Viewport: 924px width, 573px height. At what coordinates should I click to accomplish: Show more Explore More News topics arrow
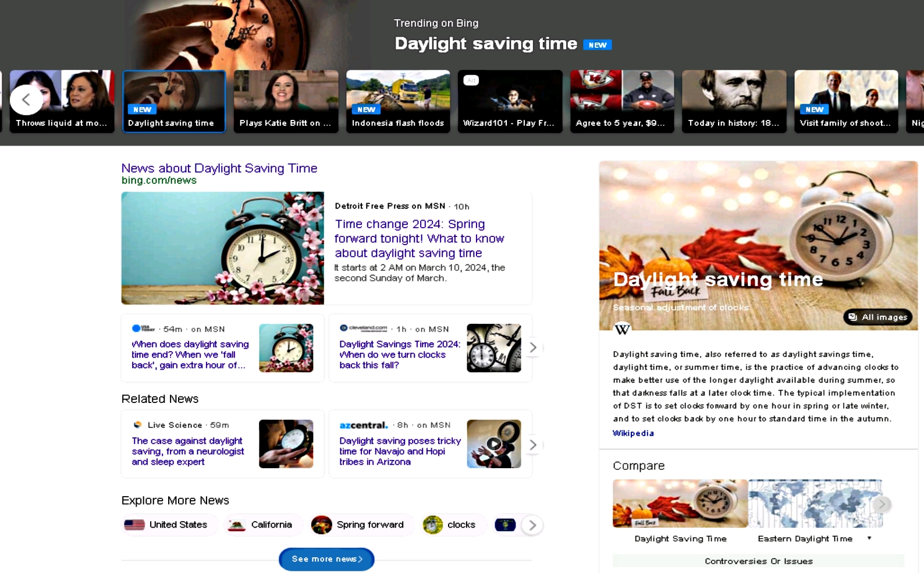click(532, 525)
